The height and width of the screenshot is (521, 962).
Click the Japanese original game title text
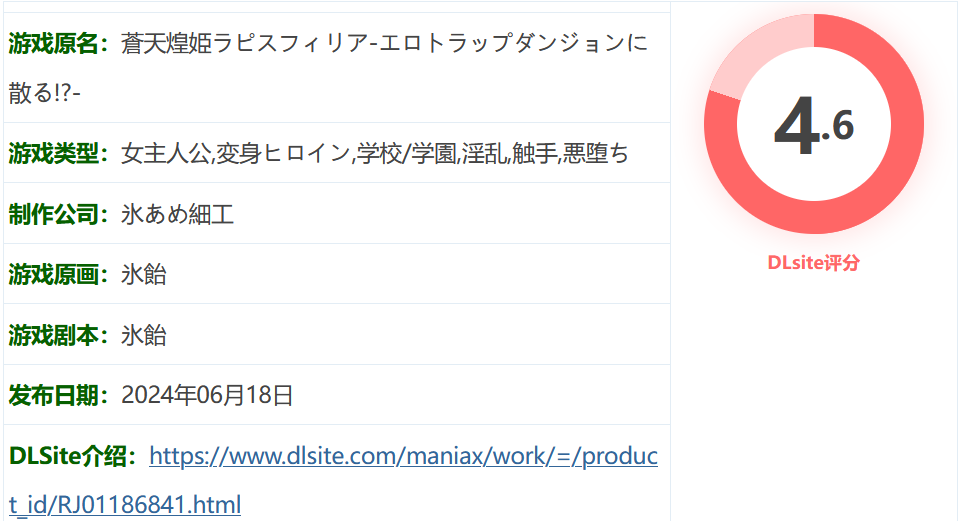click(384, 43)
